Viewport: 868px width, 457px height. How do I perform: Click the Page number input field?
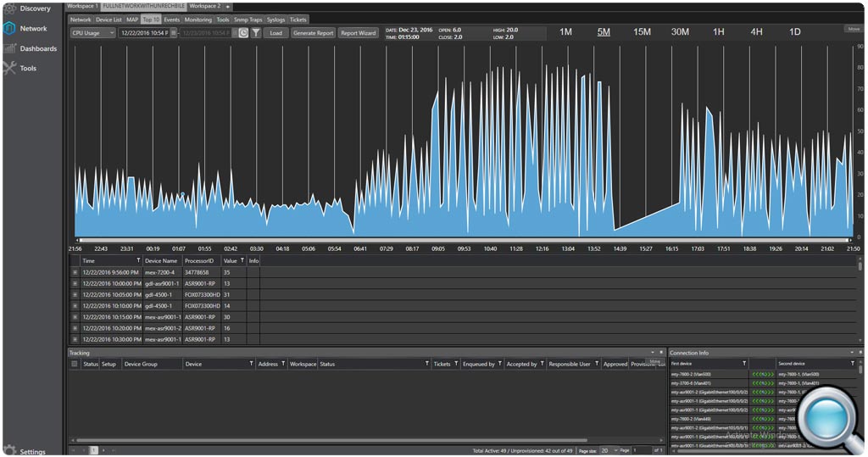[x=643, y=450]
